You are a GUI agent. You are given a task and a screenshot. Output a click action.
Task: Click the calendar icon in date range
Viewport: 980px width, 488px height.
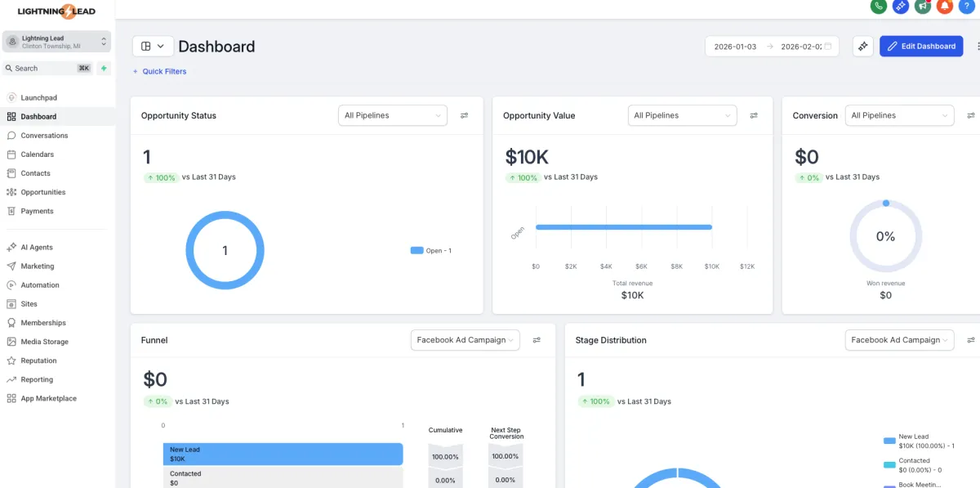click(828, 47)
